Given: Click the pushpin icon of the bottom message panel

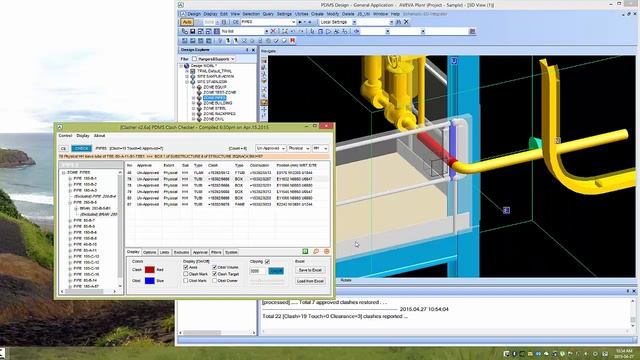Looking at the screenshot, I should coord(628,291).
